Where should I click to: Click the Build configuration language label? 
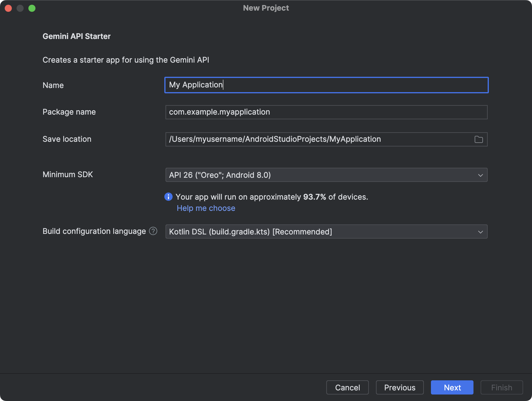(x=94, y=231)
